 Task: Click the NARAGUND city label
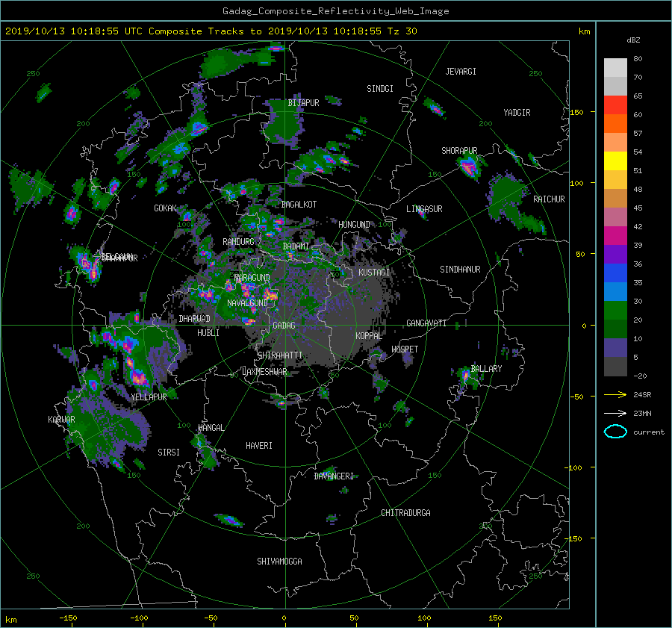point(252,278)
